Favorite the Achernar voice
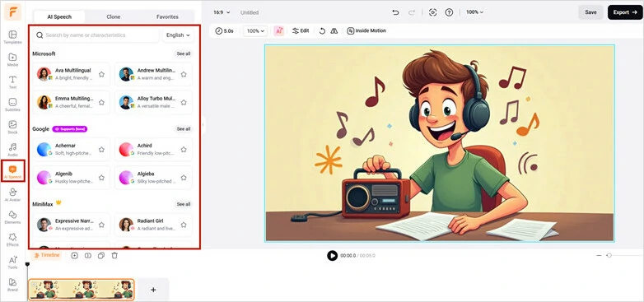 (101, 150)
